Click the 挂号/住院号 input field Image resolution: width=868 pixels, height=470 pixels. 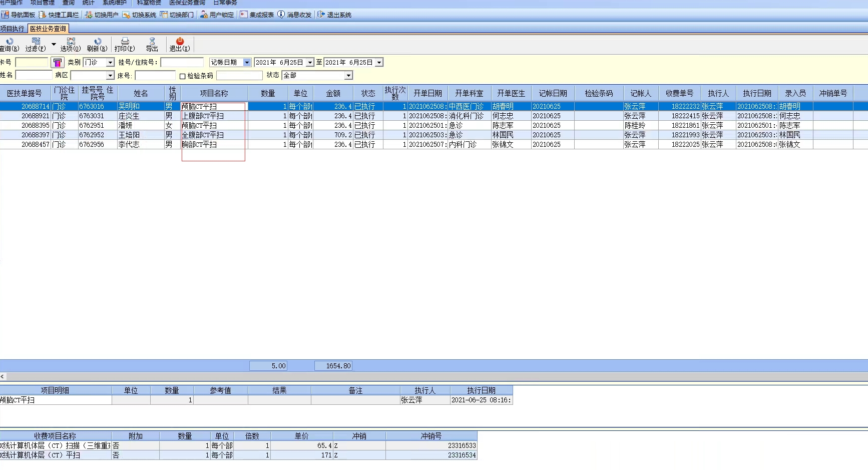pyautogui.click(x=182, y=63)
